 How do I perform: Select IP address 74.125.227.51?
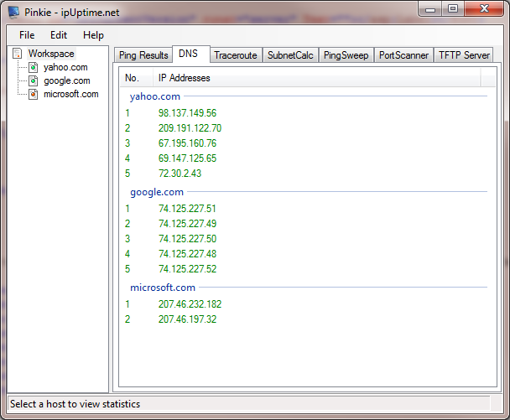pyautogui.click(x=187, y=209)
